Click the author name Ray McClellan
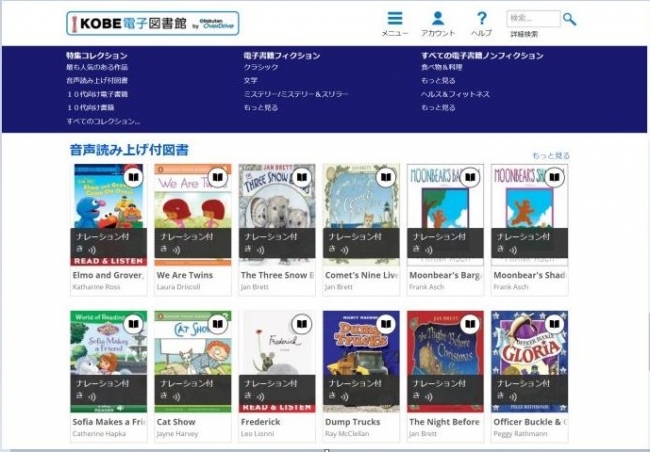650x452 pixels. pos(347,434)
